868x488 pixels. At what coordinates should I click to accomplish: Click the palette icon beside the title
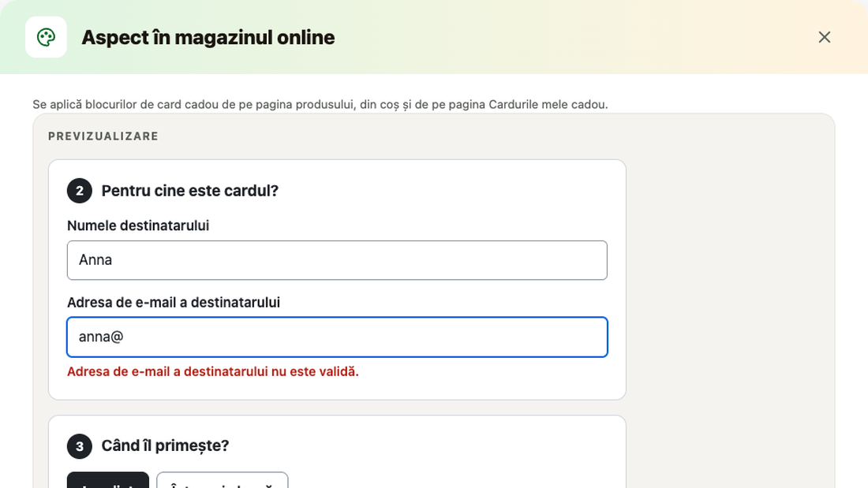point(46,37)
